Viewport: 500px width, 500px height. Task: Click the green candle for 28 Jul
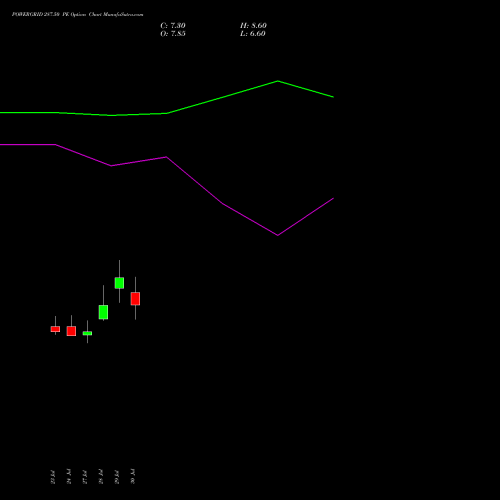[103, 312]
